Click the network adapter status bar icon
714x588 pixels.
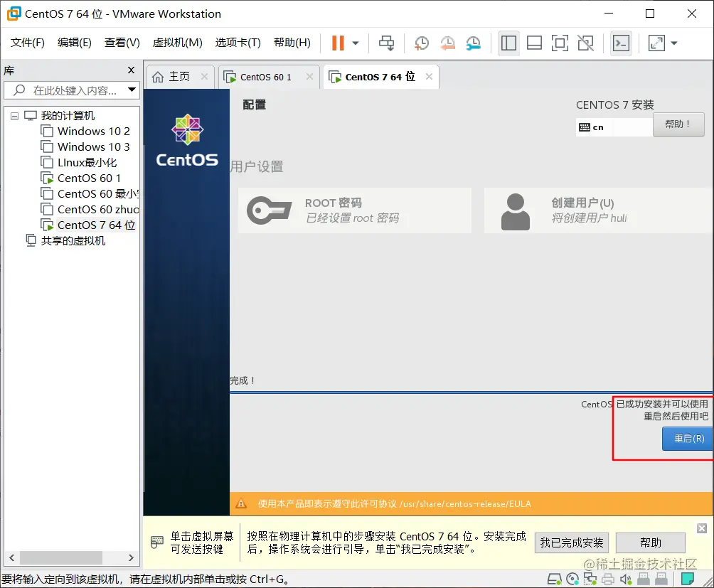coord(590,579)
